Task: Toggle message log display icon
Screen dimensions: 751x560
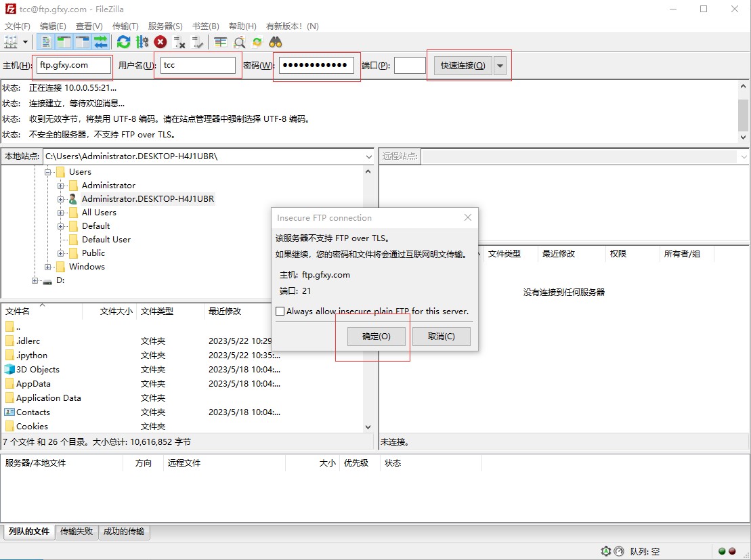Action: pos(46,42)
